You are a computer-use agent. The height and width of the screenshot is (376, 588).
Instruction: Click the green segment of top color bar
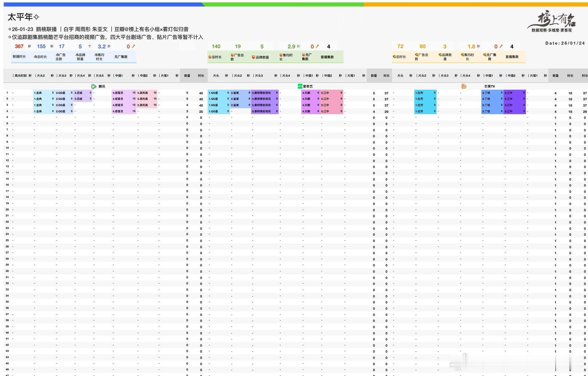pos(283,4)
